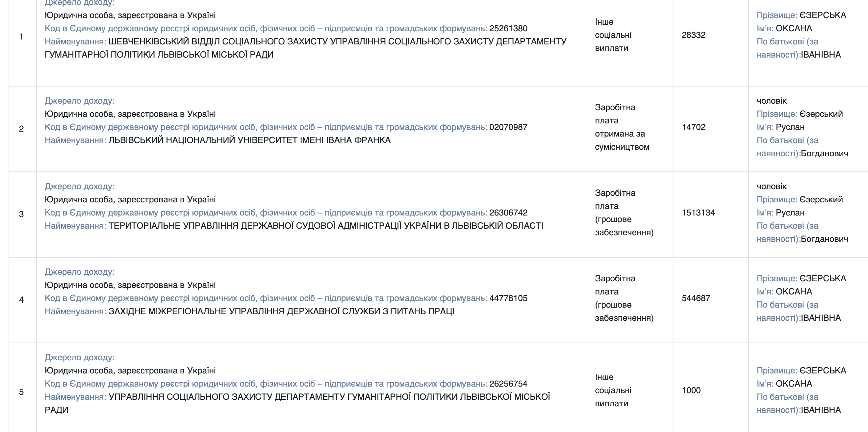Click row number 1 in the table
Viewport: 868px width, 432px height.
[x=21, y=37]
